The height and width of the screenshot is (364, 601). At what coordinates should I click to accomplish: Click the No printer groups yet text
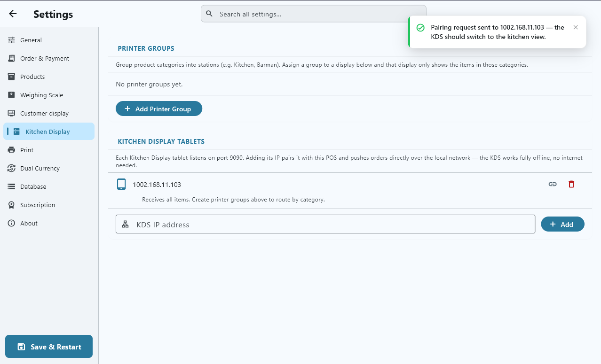[x=149, y=85]
